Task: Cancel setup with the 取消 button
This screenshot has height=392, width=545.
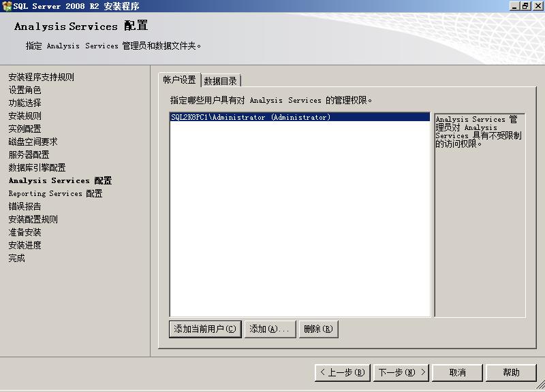Action: tap(457, 372)
